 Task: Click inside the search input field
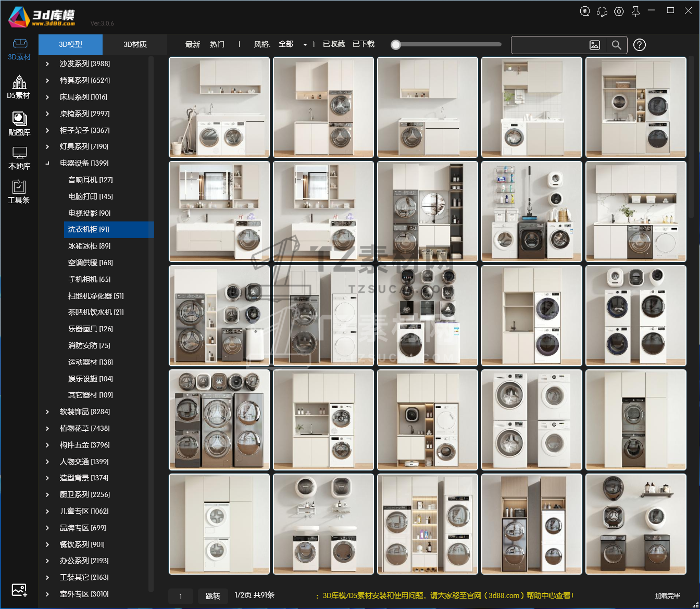549,45
